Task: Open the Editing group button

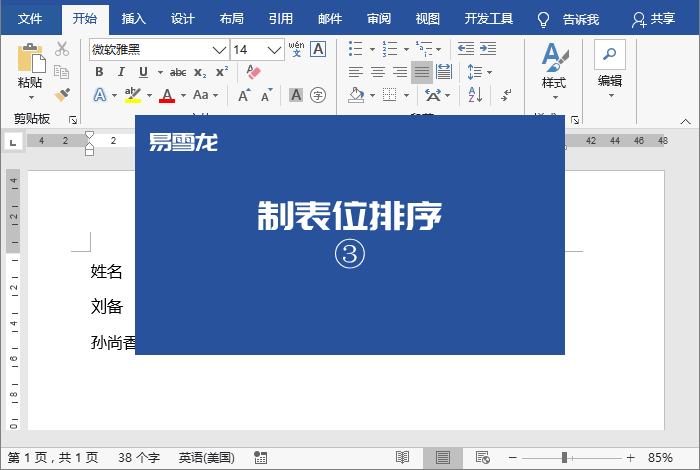Action: (x=610, y=69)
